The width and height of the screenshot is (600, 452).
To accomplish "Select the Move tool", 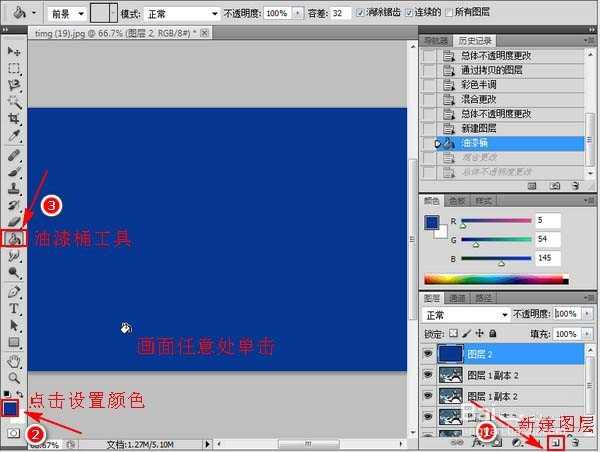I will [x=14, y=51].
